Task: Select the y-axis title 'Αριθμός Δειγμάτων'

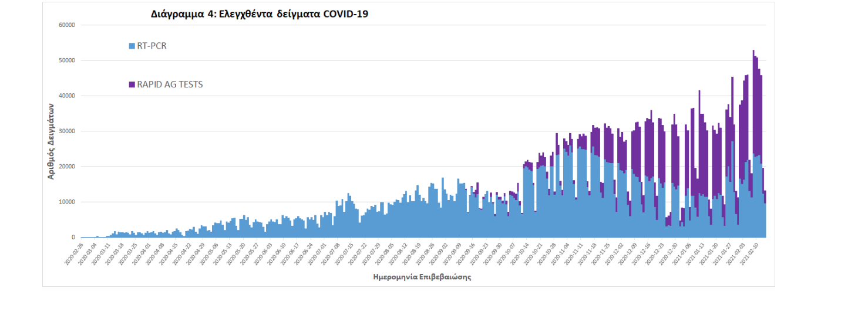Action: (51, 141)
